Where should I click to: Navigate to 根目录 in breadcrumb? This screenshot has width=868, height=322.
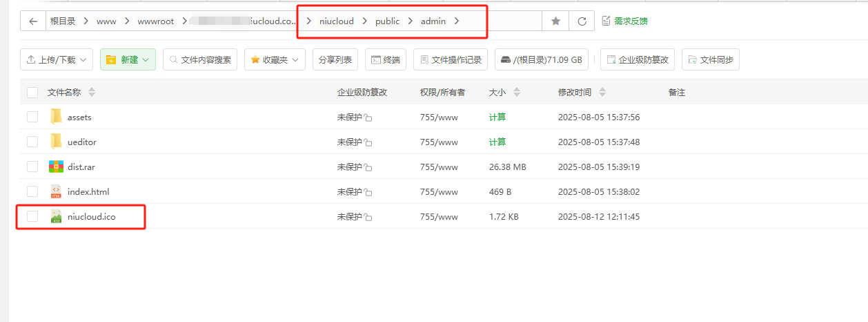coord(63,21)
